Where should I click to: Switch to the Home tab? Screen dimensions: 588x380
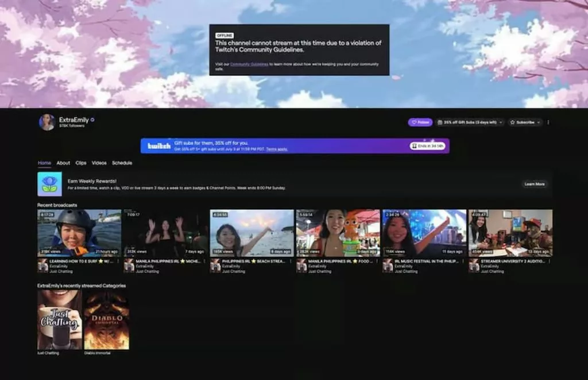44,163
